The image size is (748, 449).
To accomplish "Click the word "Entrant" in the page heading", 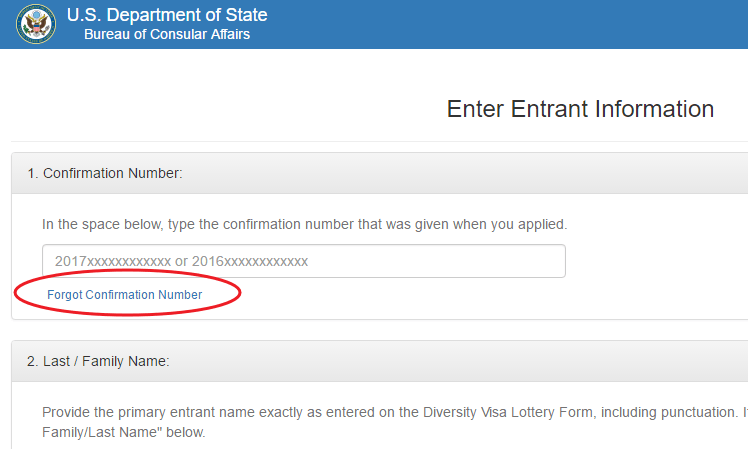I will 552,109.
